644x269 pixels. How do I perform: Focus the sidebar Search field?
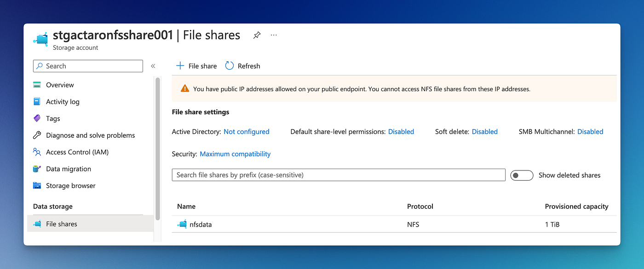click(x=88, y=66)
